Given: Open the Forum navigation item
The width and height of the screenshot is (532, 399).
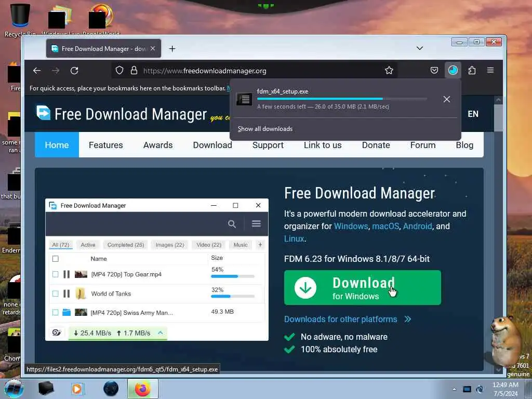Looking at the screenshot, I should point(423,145).
